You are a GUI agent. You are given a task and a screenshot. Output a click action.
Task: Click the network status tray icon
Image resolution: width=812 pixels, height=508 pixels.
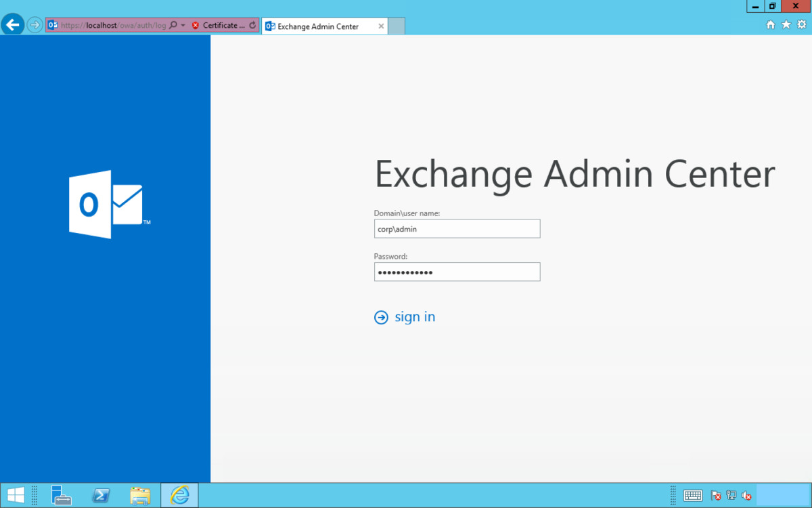pyautogui.click(x=731, y=495)
